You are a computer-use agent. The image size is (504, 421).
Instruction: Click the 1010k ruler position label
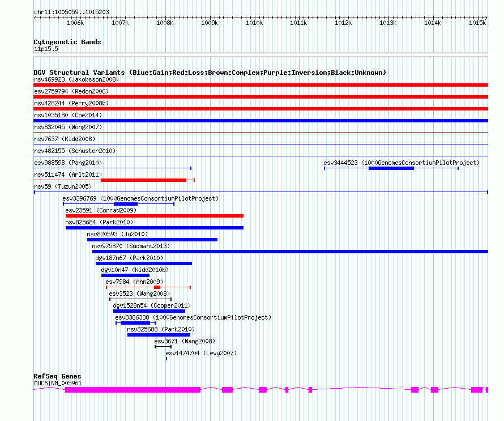click(254, 23)
